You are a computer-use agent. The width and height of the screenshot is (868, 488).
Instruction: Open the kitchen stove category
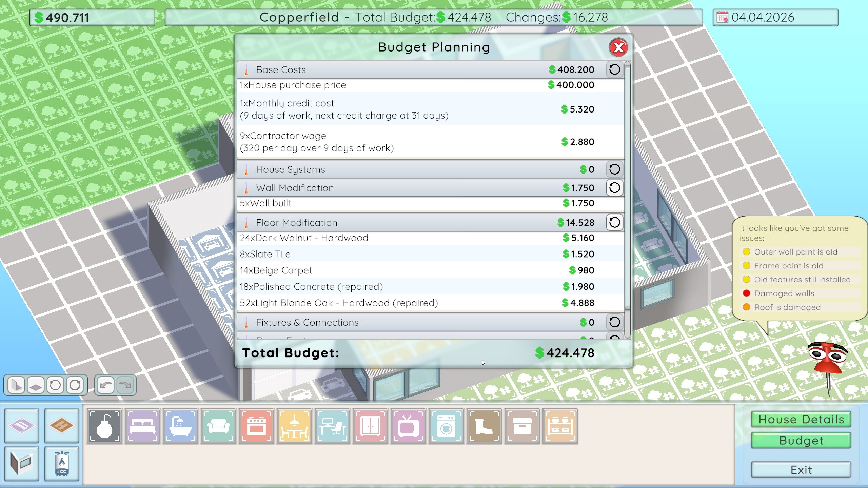click(x=256, y=426)
